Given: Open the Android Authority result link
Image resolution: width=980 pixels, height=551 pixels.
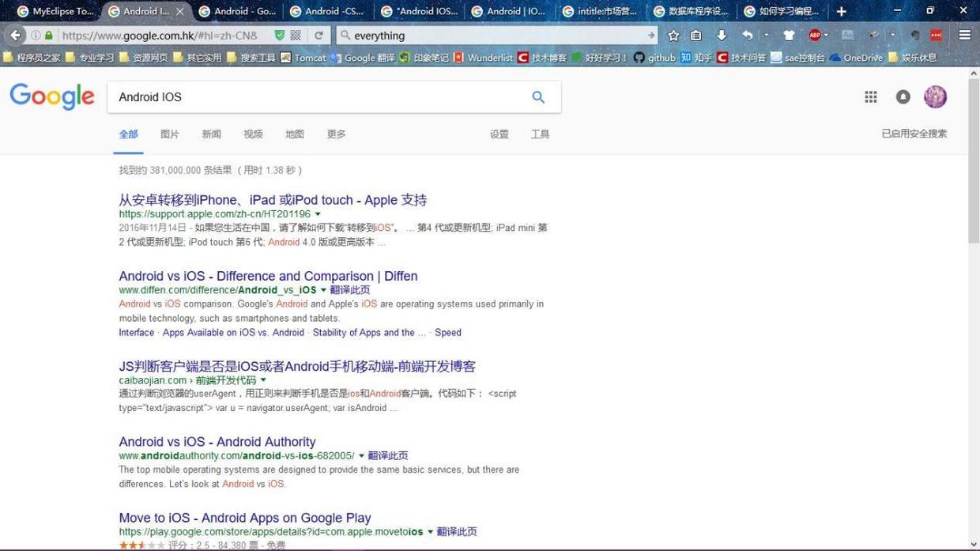Looking at the screenshot, I should tap(217, 442).
